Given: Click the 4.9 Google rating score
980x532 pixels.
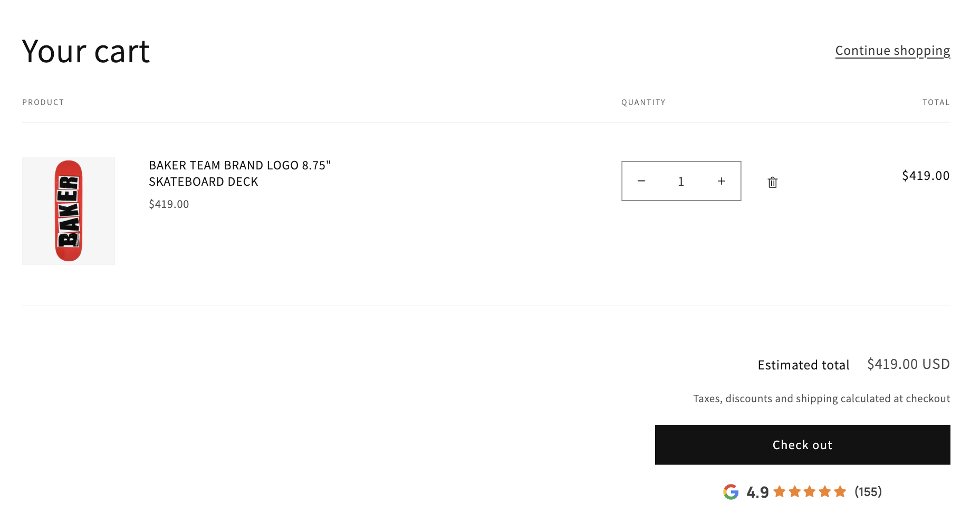Looking at the screenshot, I should (757, 492).
